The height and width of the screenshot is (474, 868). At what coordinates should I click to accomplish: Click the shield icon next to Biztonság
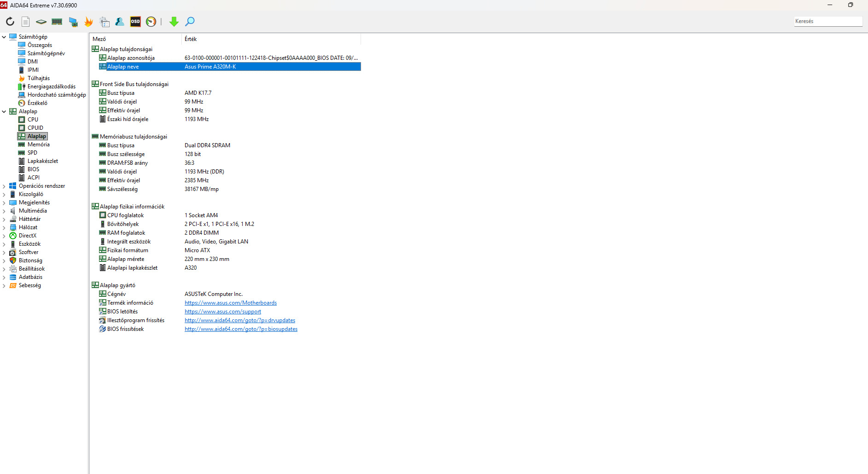(13, 260)
